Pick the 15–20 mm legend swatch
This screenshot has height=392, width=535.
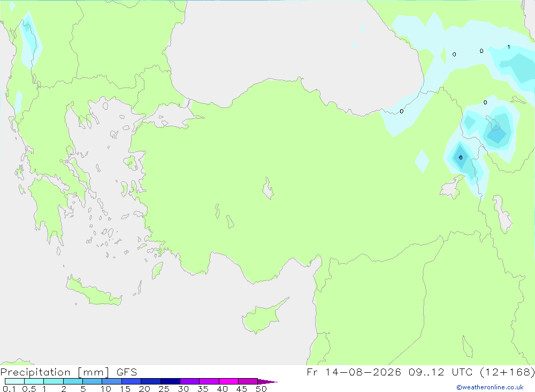(x=132, y=381)
